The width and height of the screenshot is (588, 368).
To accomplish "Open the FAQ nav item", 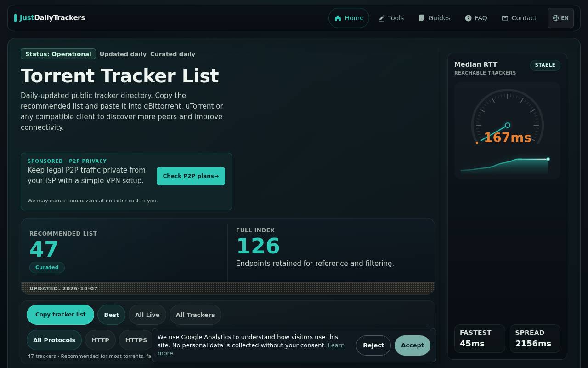I will coord(476,18).
